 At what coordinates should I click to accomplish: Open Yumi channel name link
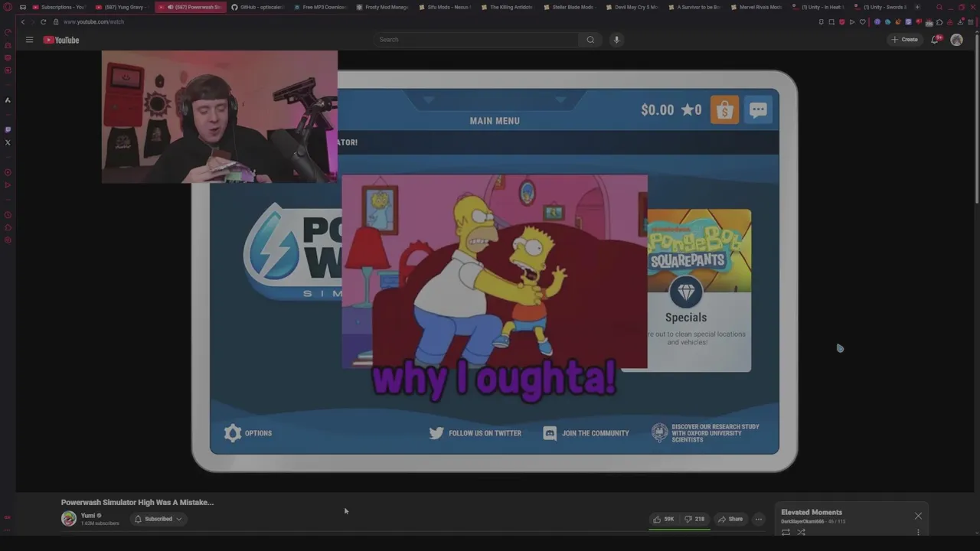coord(88,516)
